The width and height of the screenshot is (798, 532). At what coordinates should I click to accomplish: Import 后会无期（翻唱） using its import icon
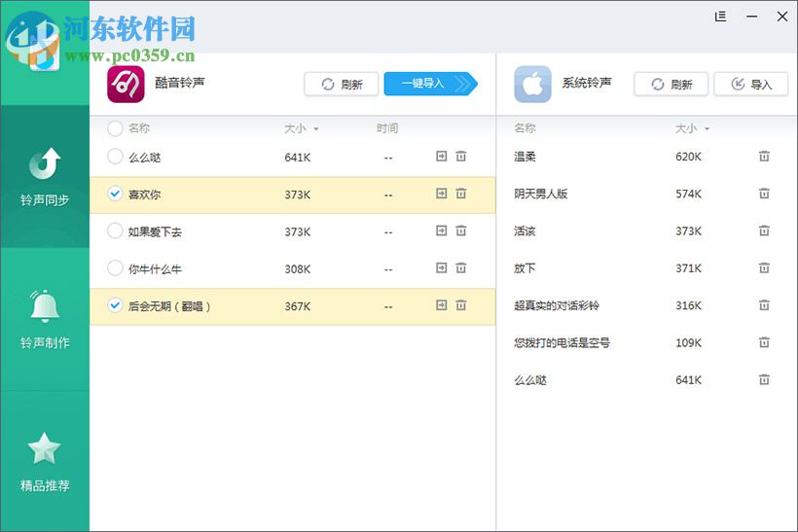[441, 305]
